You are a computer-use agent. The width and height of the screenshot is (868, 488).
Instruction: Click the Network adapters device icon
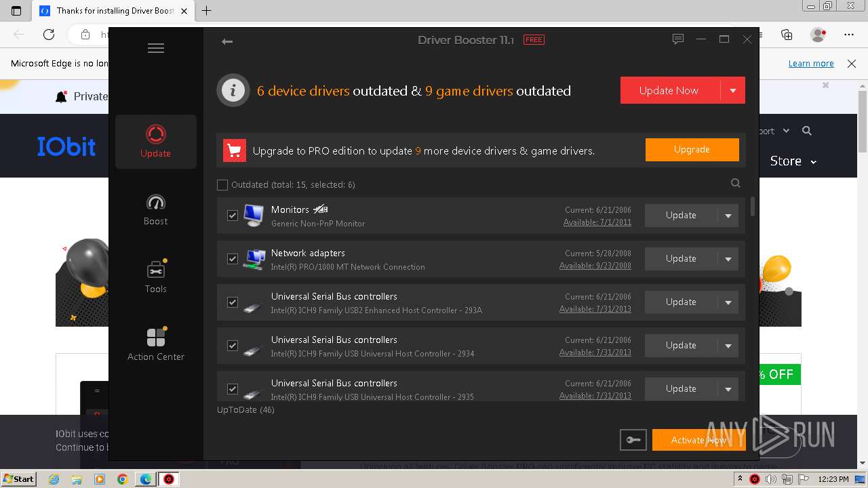click(254, 259)
